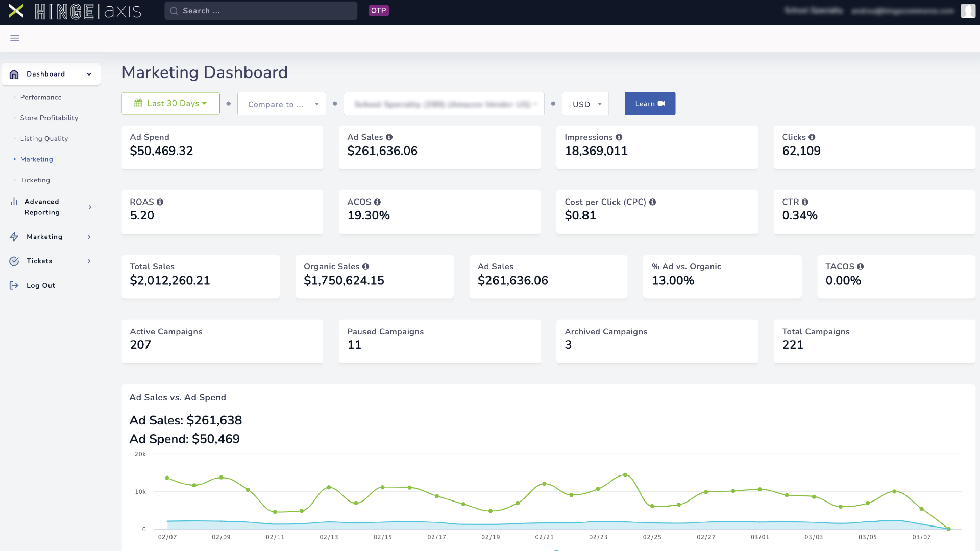Screen dimensions: 980x551
Task: Toggle the sidebar with the hamburger menu
Action: point(14,38)
